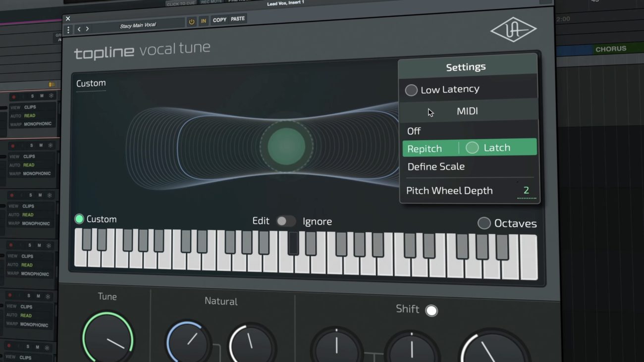Viewport: 644px width, 362px height.
Task: Click the 2:00 mark on the timeline ruler
Action: tap(563, 19)
